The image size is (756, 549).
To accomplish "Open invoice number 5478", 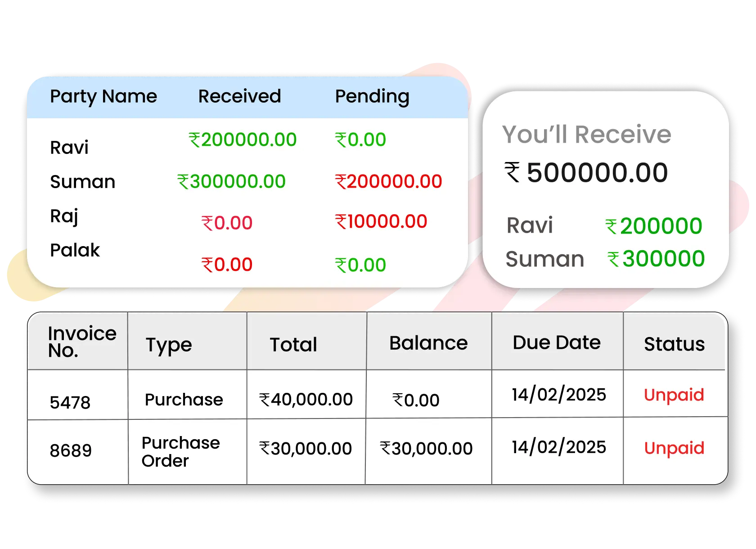I will pos(70,402).
